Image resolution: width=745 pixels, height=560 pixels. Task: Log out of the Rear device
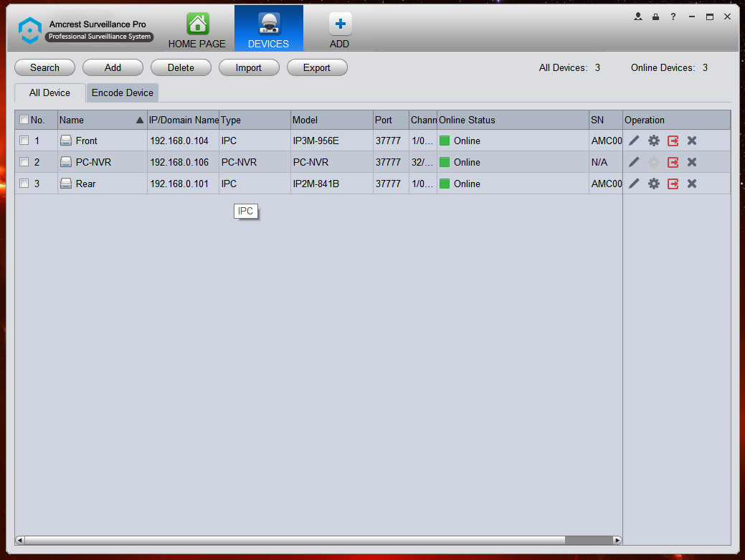click(673, 184)
